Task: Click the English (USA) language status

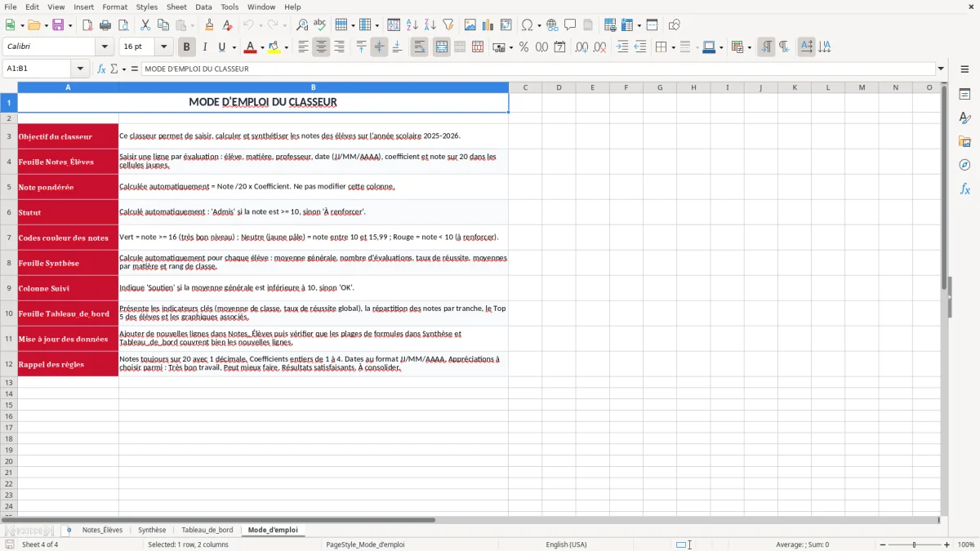Action: tap(566, 544)
